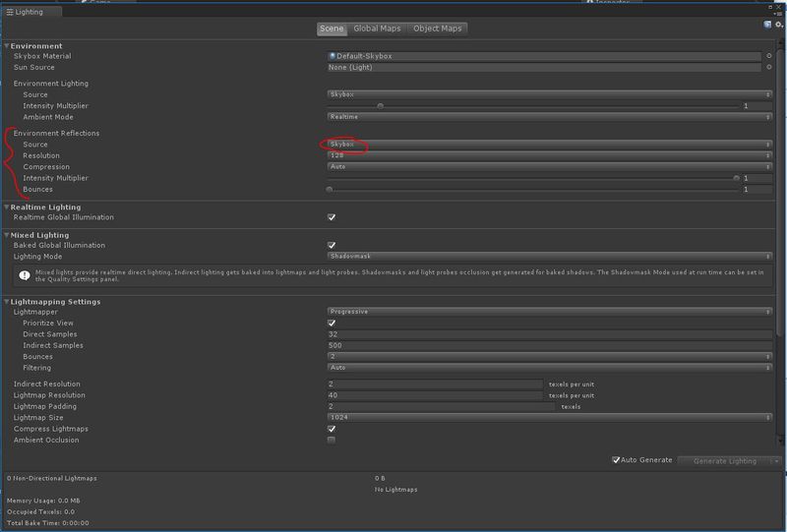Click 'Occupied Texels: 0.0' text

[x=40, y=511]
